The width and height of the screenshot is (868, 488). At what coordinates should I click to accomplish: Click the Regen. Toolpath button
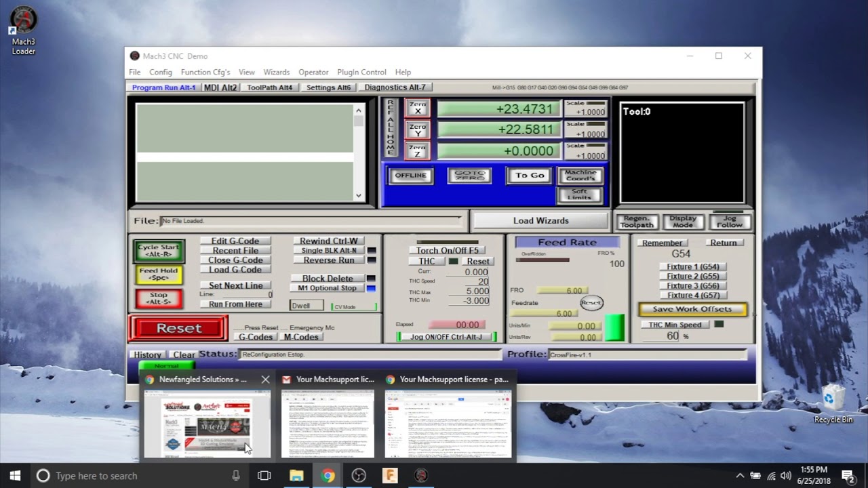coord(636,222)
